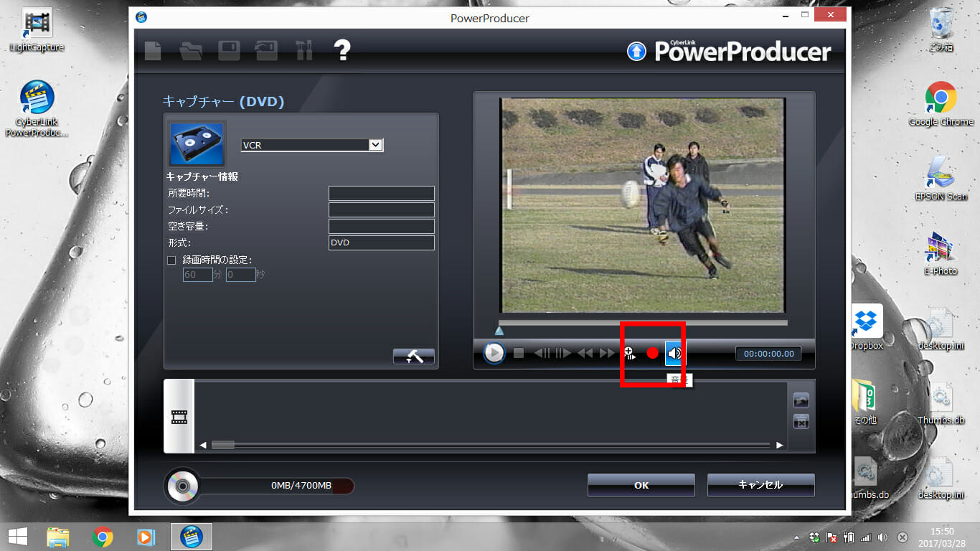Click the 00:00:00.00 timecode display
The width and height of the screenshot is (980, 551).
point(769,354)
